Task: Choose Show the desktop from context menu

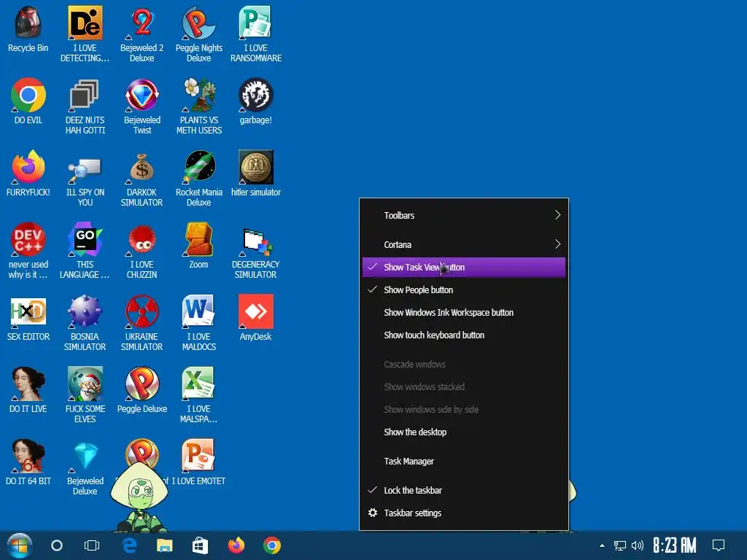Action: [x=463, y=432]
